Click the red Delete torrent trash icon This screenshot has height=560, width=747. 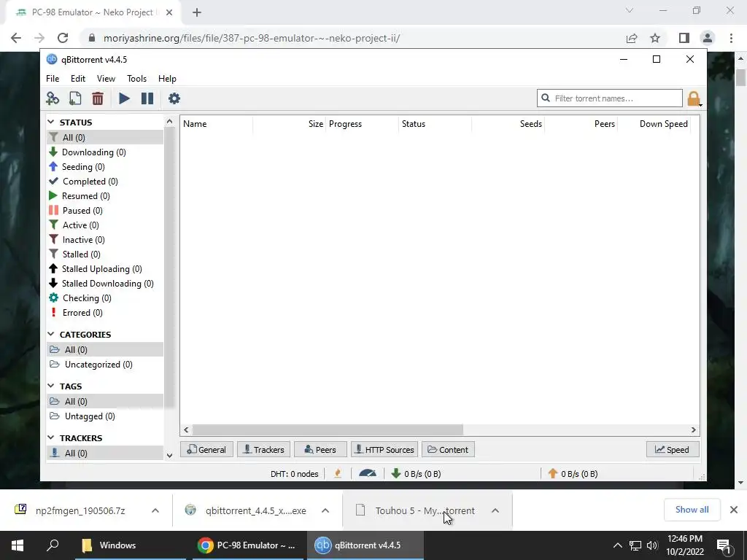coord(98,98)
